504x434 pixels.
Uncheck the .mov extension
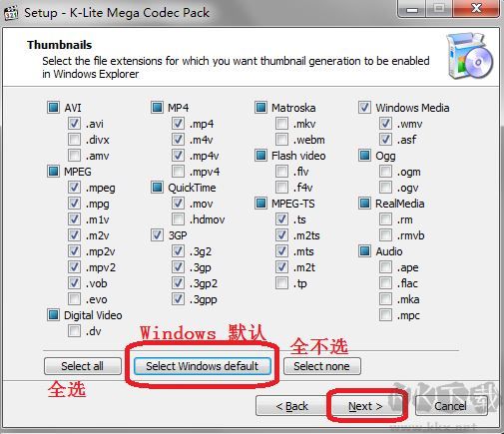178,204
